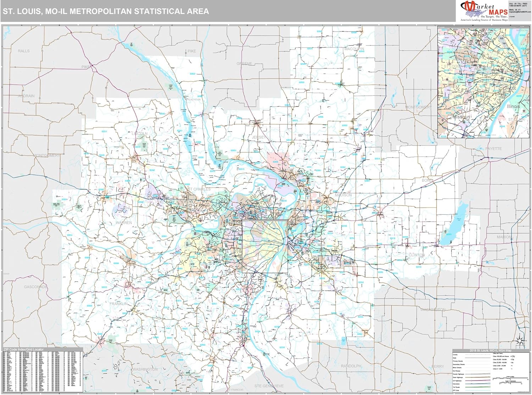This screenshot has width=532, height=395.
Task: Click the State Highways legend symbol
Action: pos(477,377)
